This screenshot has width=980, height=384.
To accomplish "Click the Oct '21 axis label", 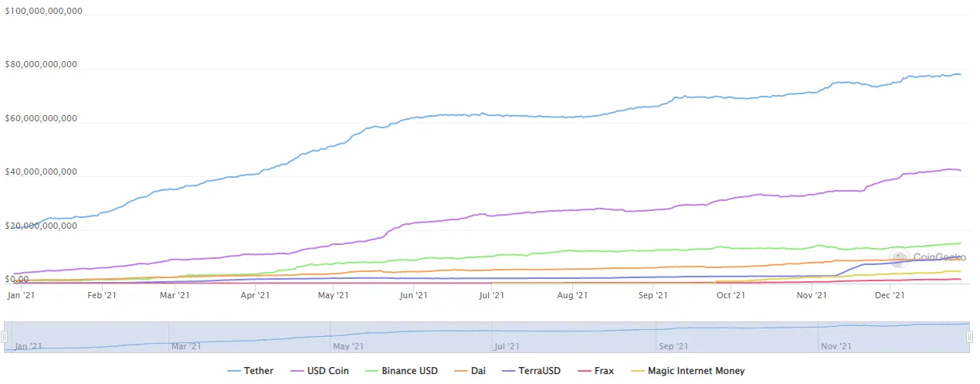I will (x=731, y=294).
